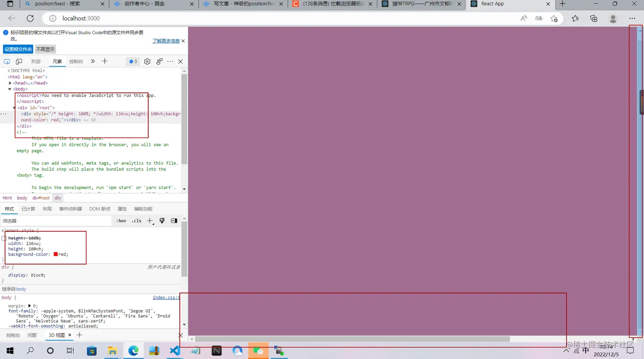Add this page to favorites
The width and height of the screenshot is (644, 359).
coord(554,18)
